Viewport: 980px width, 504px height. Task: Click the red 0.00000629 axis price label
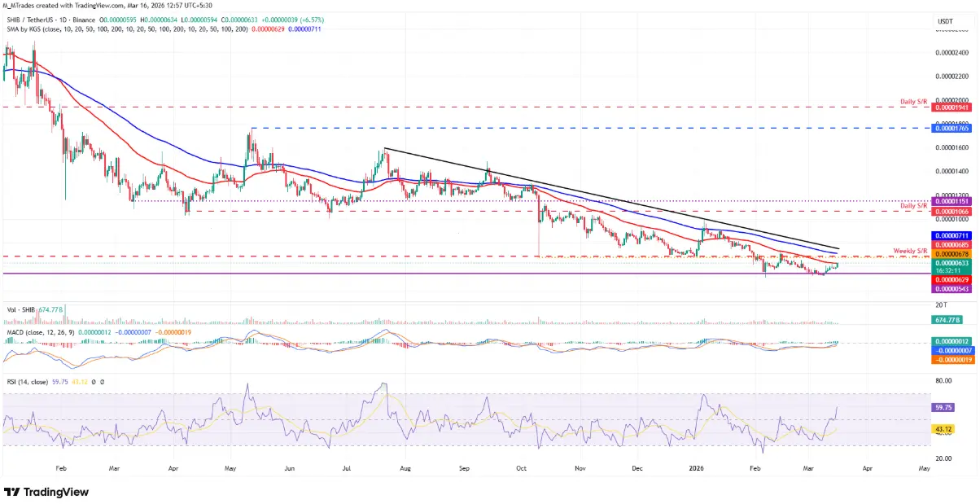point(951,279)
